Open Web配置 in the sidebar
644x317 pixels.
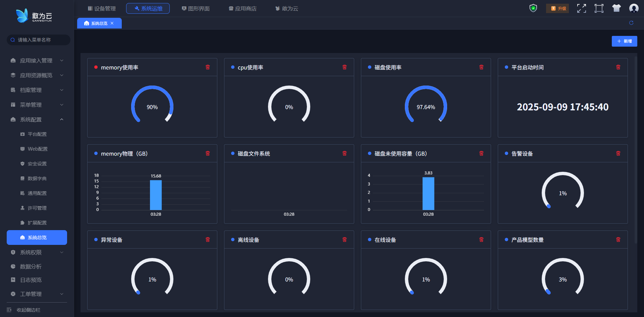click(x=37, y=149)
